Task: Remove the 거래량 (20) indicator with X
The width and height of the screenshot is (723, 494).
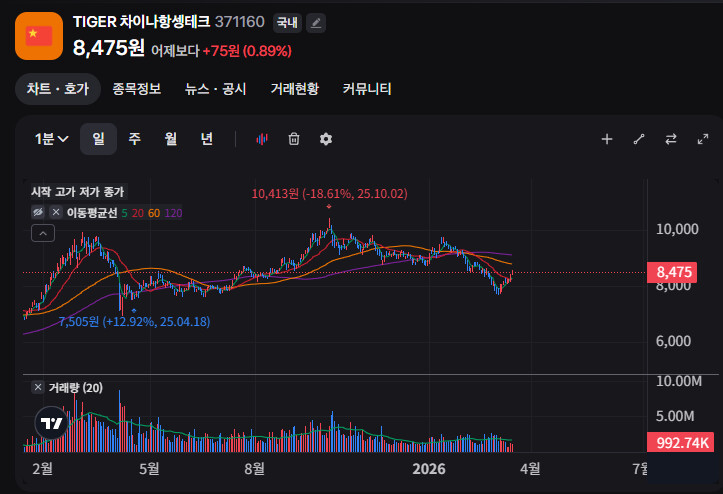Action: click(x=38, y=387)
